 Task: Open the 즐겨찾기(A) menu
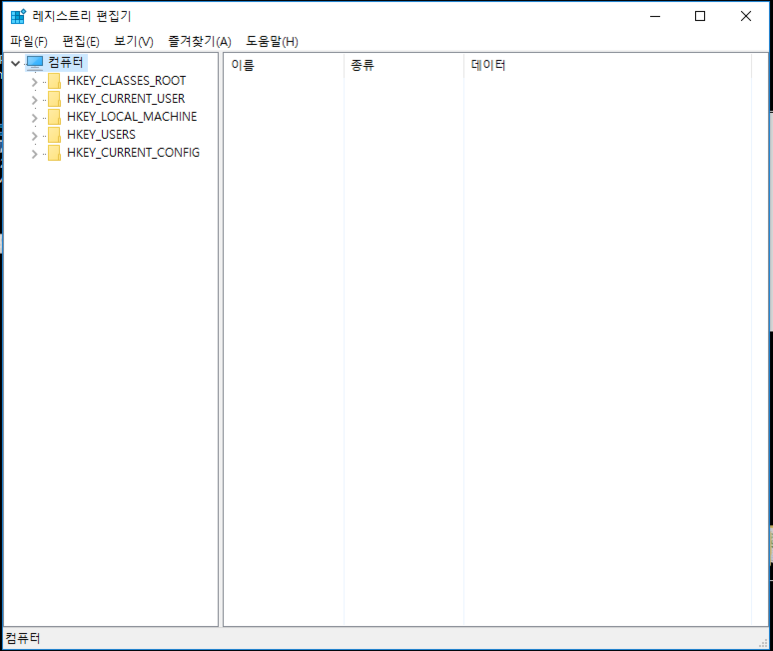point(200,41)
